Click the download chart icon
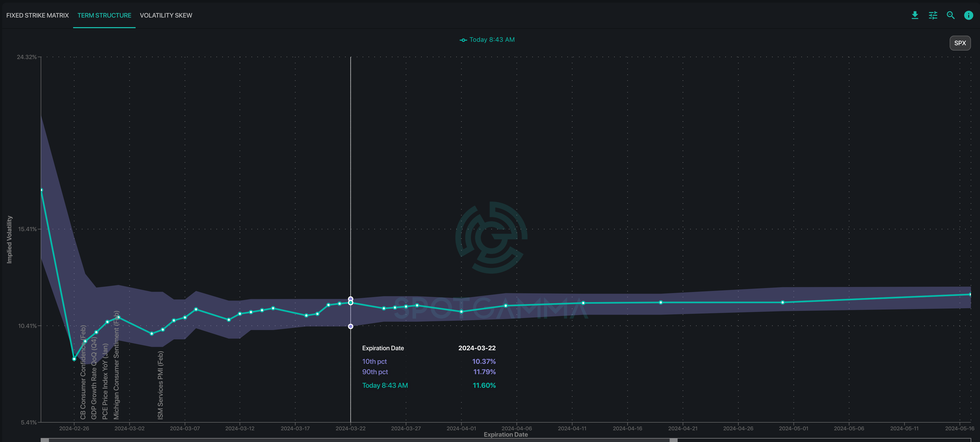This screenshot has width=980, height=442. [915, 15]
